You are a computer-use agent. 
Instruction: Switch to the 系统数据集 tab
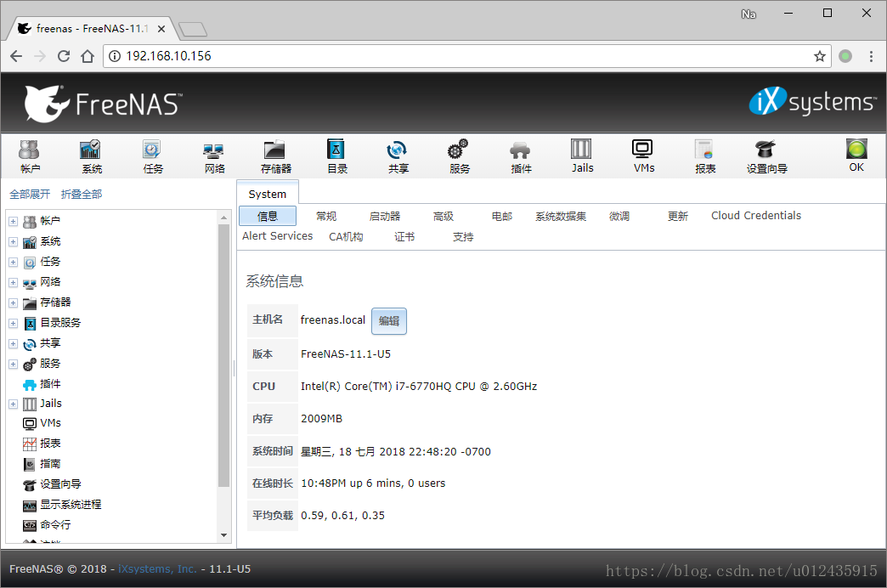561,216
